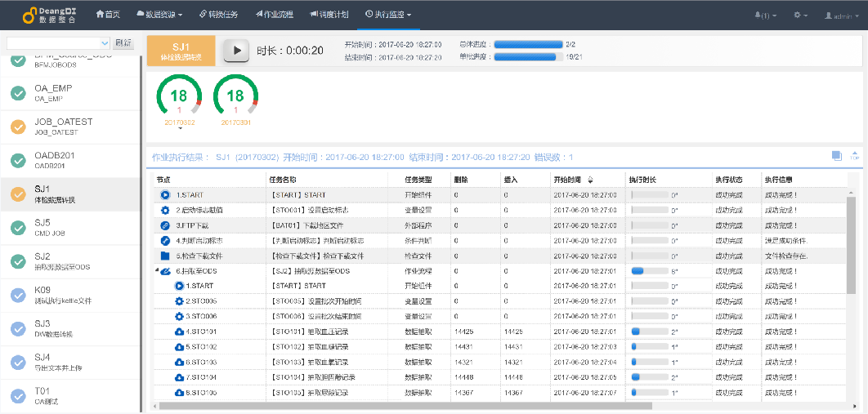Click the 刷新 refresh button
Screen dimensions: 868x414
coord(123,42)
